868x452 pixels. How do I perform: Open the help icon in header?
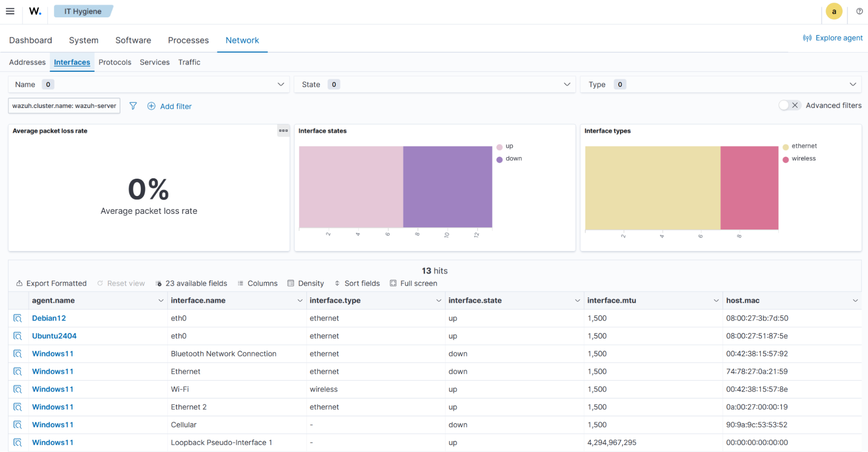pos(859,11)
